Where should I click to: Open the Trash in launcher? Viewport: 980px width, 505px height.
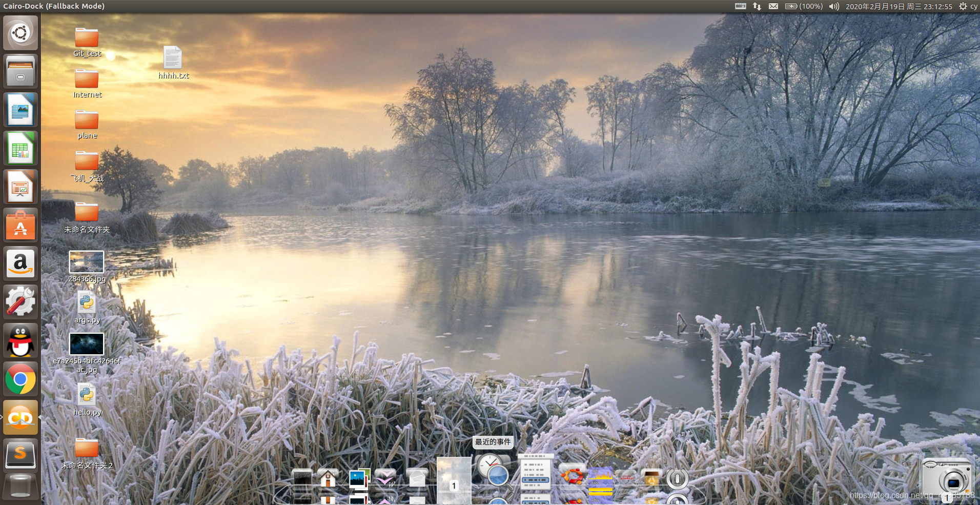(21, 487)
